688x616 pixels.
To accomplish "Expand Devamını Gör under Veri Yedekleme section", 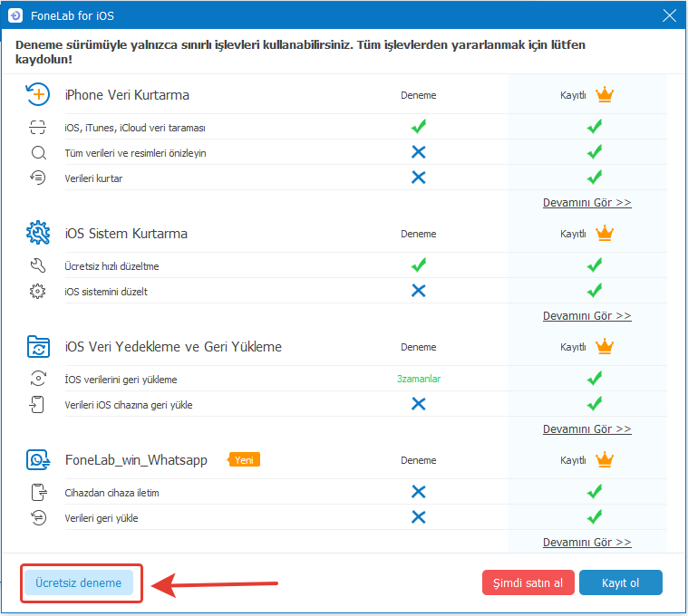I will point(586,428).
